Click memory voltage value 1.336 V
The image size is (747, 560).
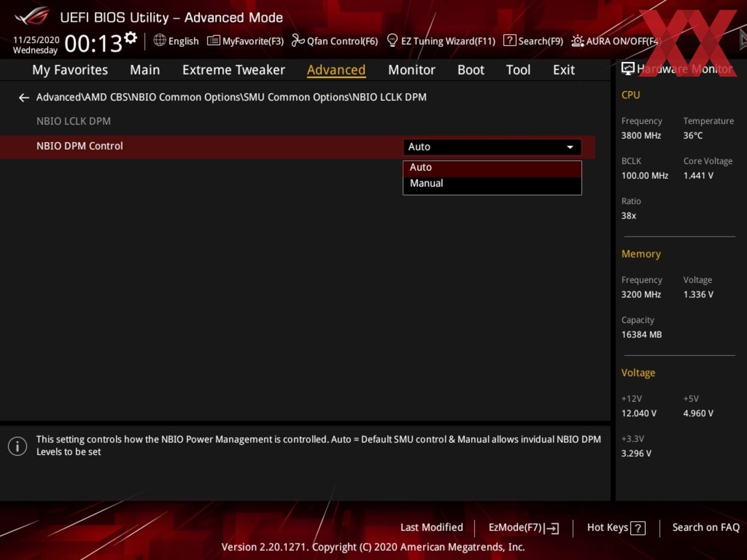click(698, 295)
